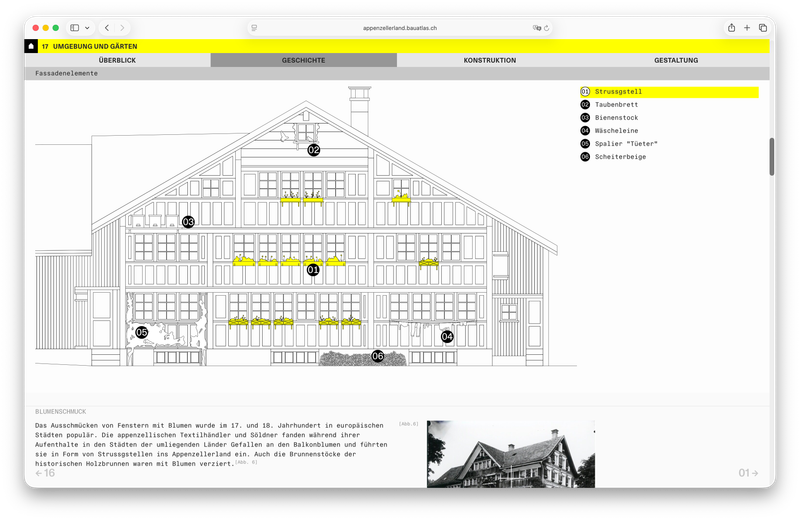Switch to the GESTALTUNG tab
Image resolution: width=800 pixels, height=520 pixels.
(x=676, y=60)
